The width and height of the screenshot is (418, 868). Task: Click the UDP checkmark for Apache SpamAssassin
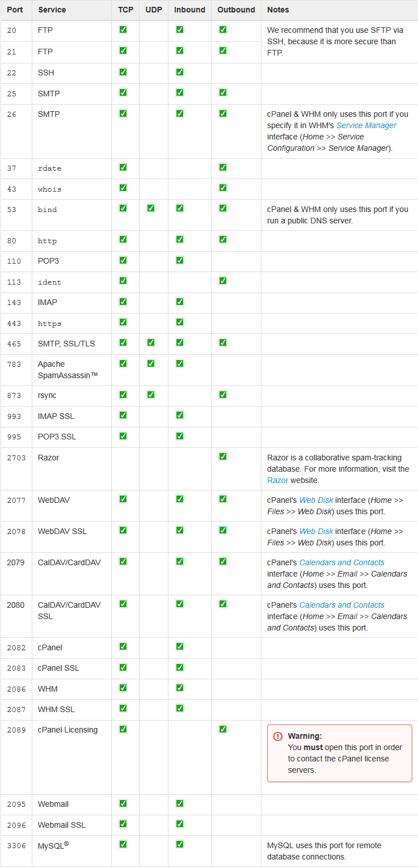(x=150, y=363)
